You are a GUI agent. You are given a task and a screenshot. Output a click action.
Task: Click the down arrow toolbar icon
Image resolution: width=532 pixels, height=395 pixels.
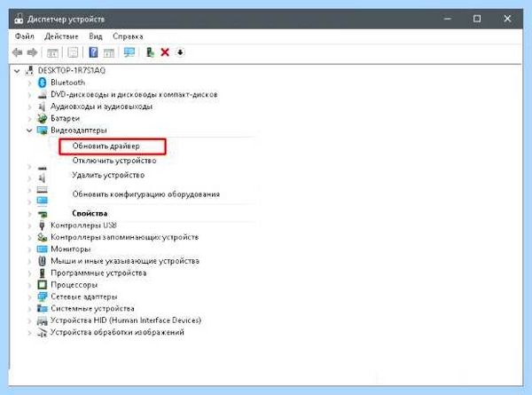pyautogui.click(x=180, y=52)
